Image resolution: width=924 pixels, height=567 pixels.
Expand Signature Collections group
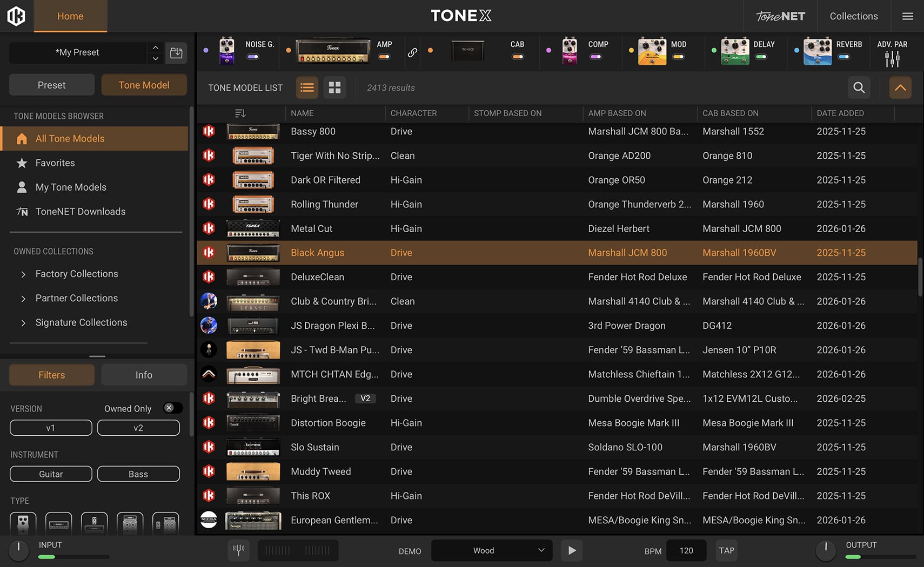coord(23,323)
